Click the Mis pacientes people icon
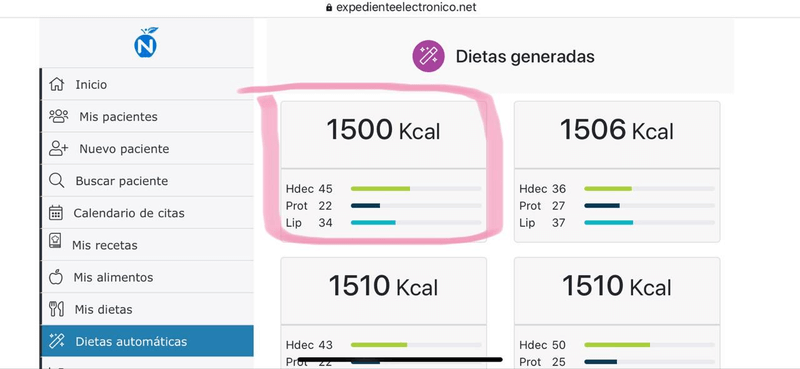Screen dimensions: 800x369 [x=58, y=116]
